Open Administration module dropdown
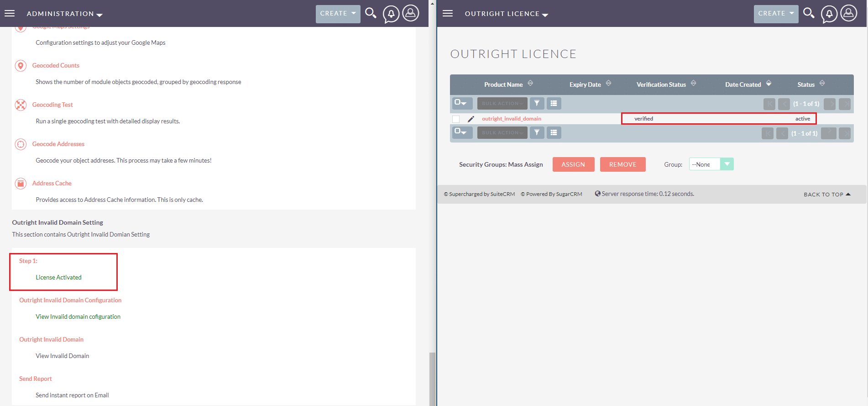The width and height of the screenshot is (868, 406). coord(65,14)
